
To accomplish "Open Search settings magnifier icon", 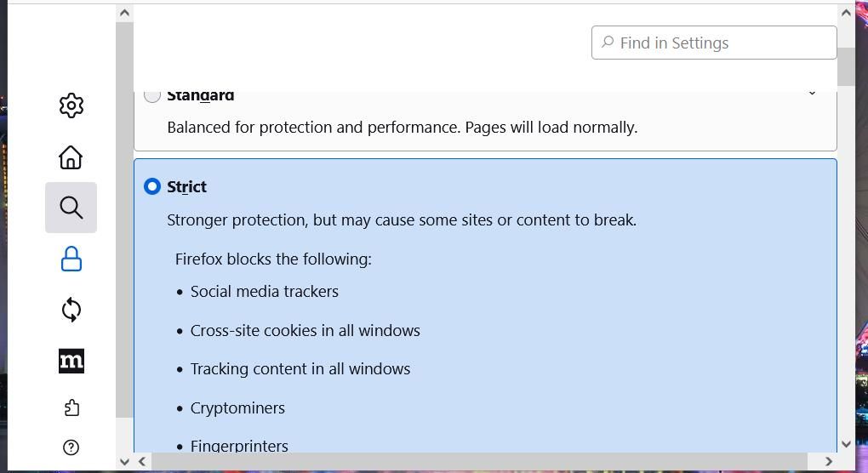I will tap(71, 208).
